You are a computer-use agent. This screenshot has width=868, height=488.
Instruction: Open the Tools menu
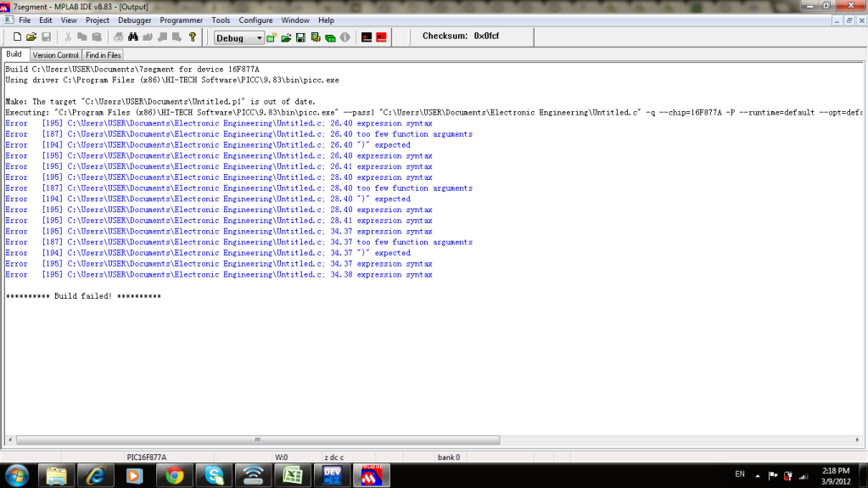click(221, 20)
